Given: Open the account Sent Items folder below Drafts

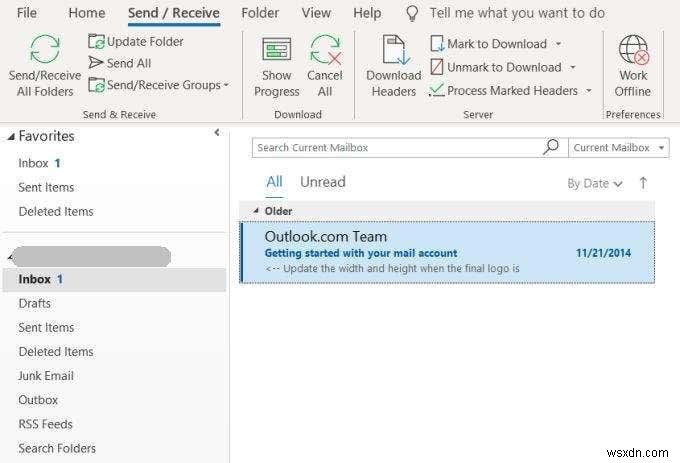Looking at the screenshot, I should point(46,328).
